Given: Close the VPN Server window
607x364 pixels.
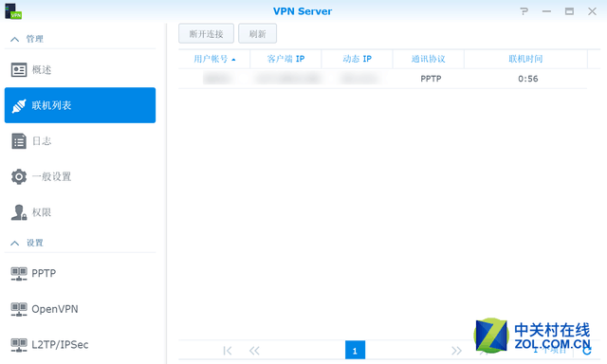Looking at the screenshot, I should tap(592, 11).
